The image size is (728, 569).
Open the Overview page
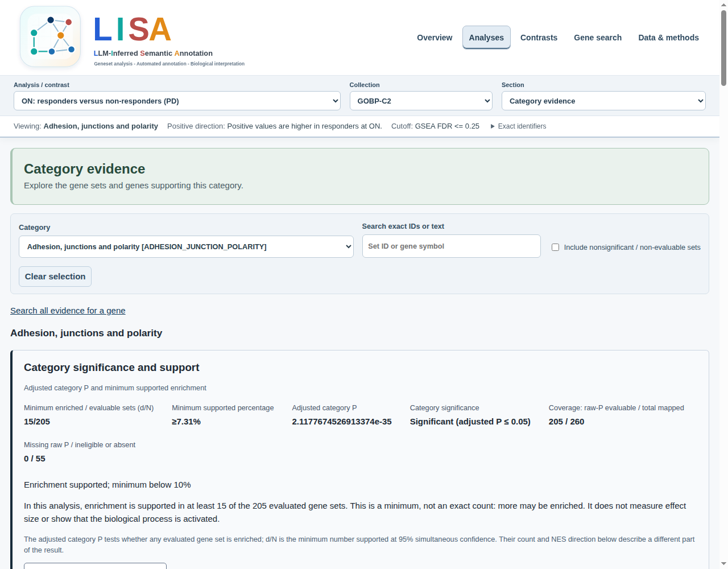pos(435,38)
